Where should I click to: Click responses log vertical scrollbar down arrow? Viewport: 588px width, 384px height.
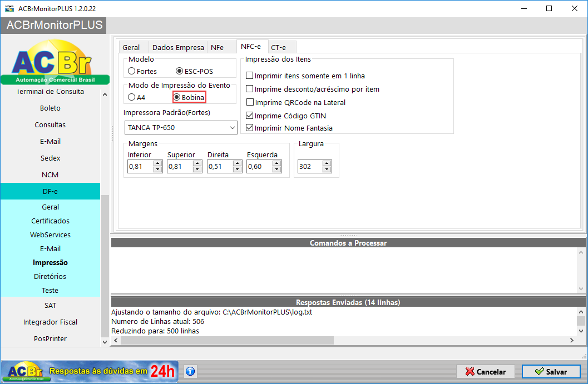[581, 331]
